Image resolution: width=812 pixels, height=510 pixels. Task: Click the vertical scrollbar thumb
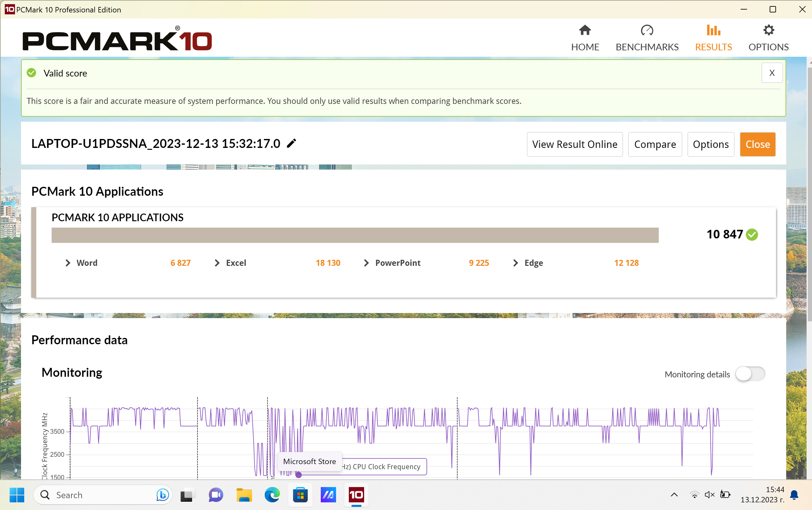pos(809,194)
